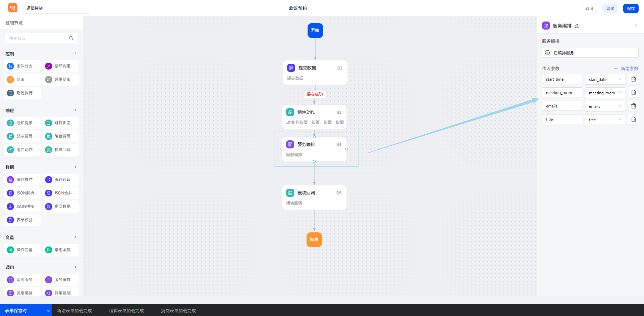Viewport: 644px width, 316px height.
Task: Click the 常用函数 node icon
Action: (x=49, y=250)
